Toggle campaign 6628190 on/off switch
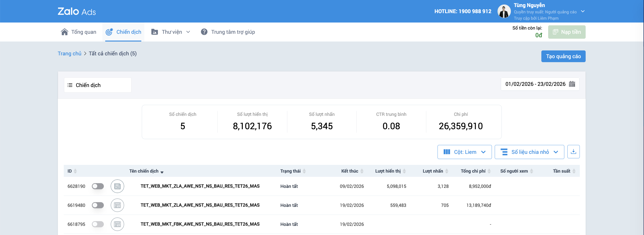This screenshot has height=235, width=644. pos(98,186)
